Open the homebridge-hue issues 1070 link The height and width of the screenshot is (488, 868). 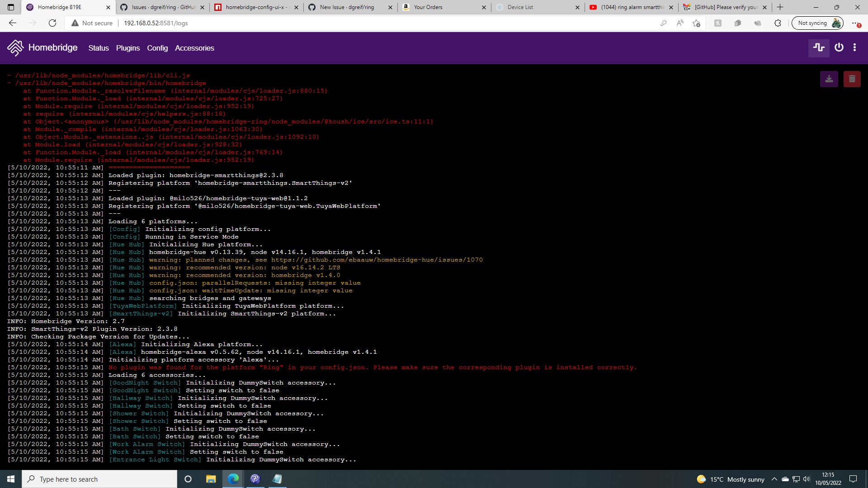(377, 260)
